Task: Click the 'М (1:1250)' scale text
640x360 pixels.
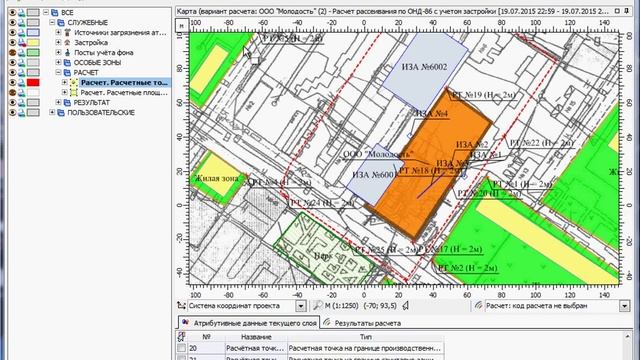Action: coord(341,305)
